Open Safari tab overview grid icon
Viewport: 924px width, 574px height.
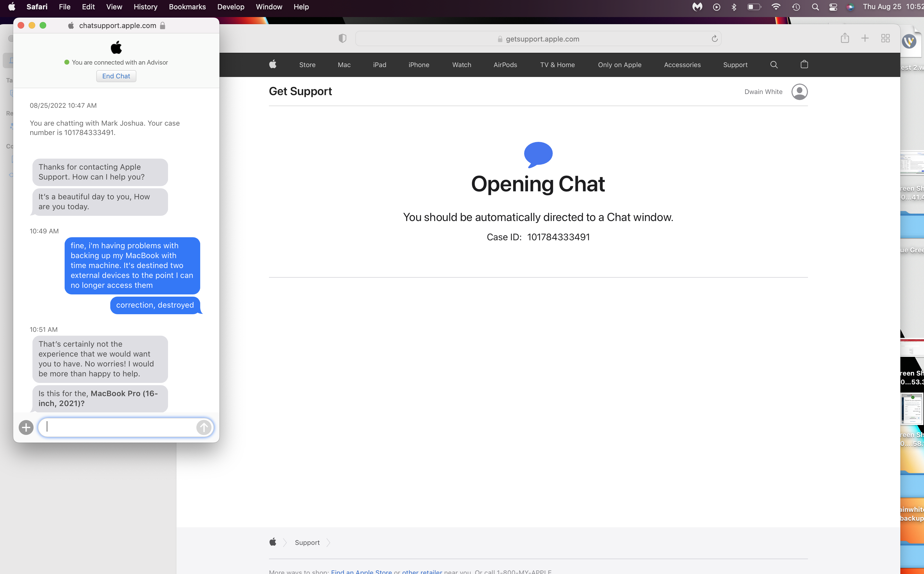[x=885, y=38]
